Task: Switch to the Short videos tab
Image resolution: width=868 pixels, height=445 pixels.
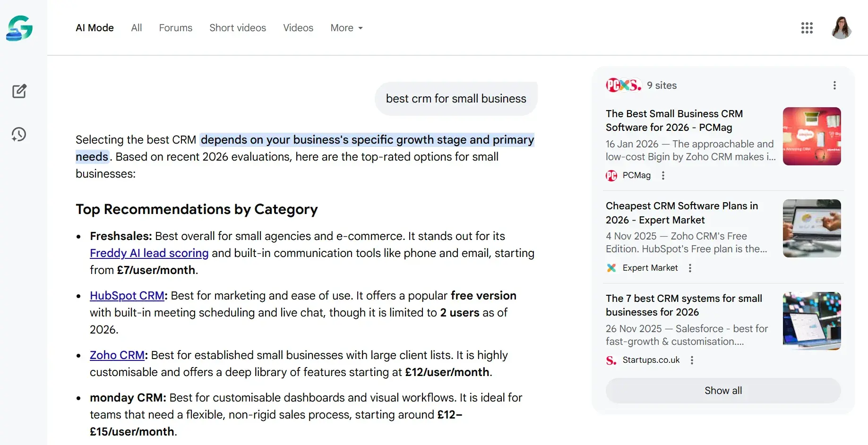Action: (x=238, y=28)
